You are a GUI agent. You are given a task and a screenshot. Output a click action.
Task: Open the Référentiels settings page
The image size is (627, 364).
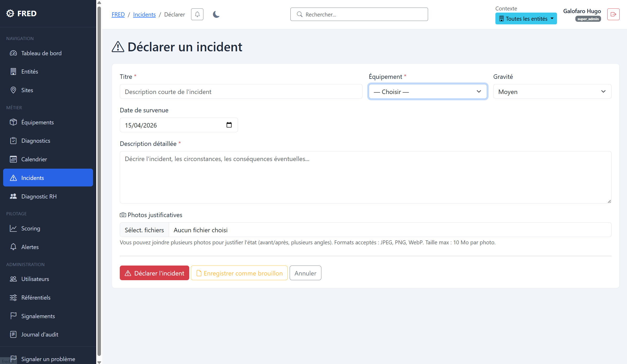coord(36,297)
